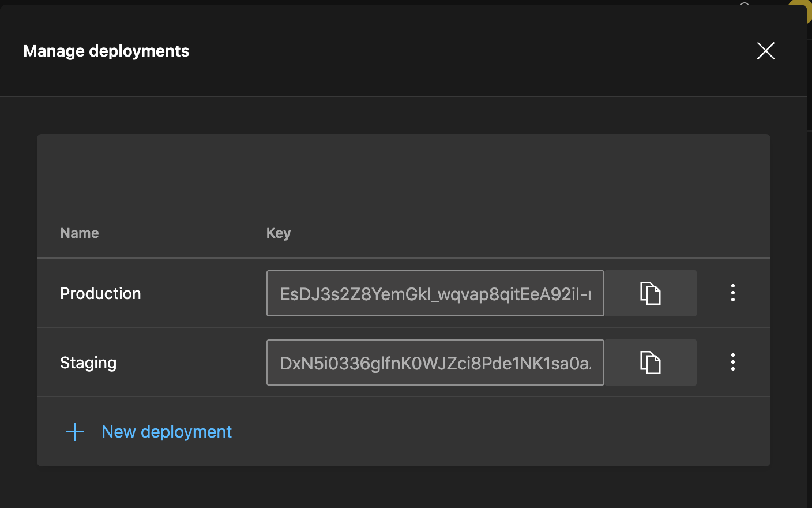This screenshot has width=812, height=508.
Task: Select the Name column header
Action: (79, 233)
